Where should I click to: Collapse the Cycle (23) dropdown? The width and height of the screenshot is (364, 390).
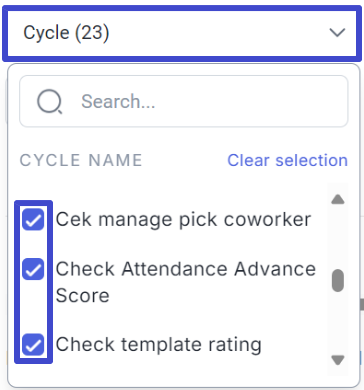[182, 33]
